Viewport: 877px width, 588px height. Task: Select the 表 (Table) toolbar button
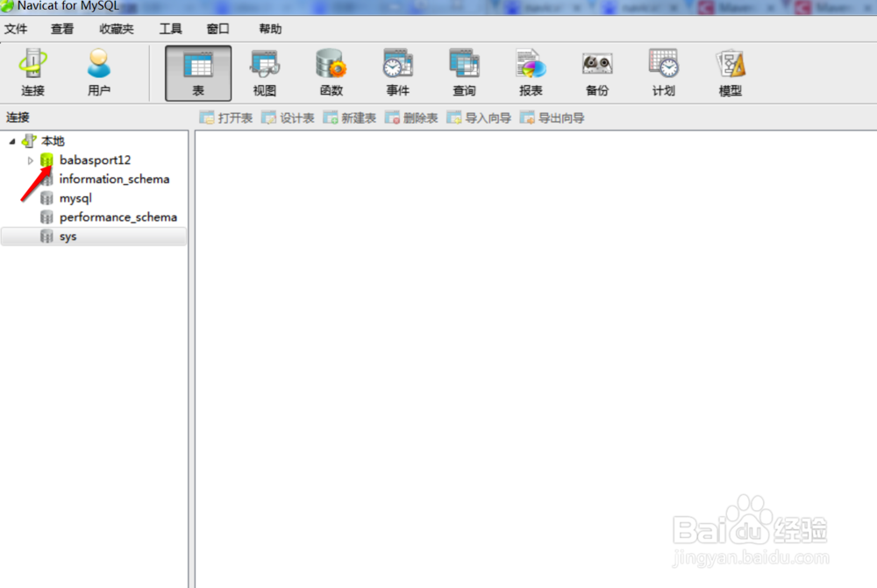198,74
